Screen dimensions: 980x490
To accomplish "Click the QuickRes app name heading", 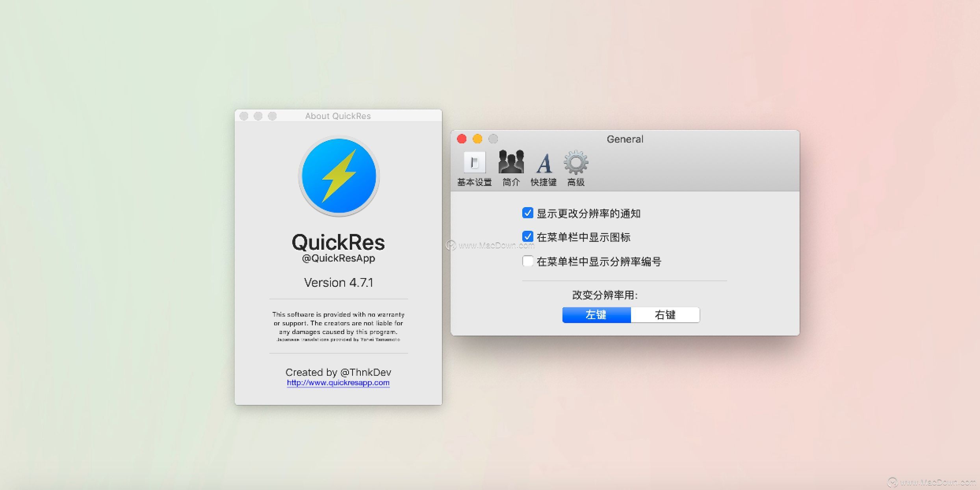I will coord(338,242).
